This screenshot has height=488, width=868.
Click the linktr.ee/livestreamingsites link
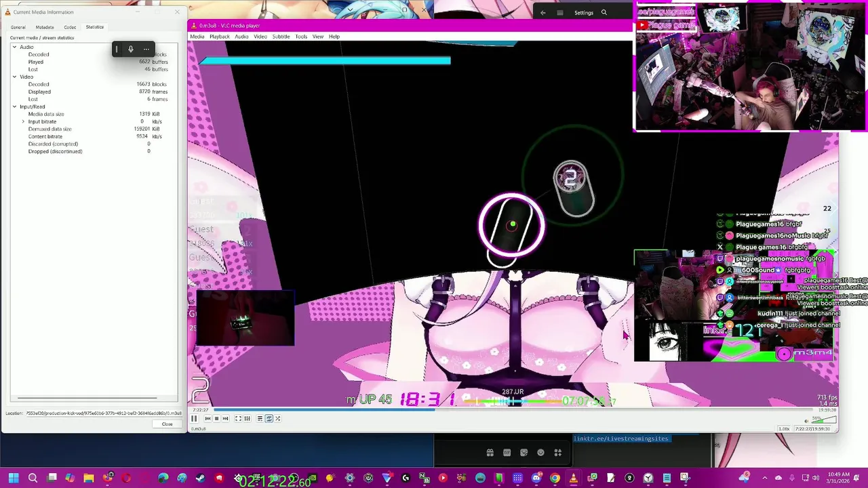point(621,439)
